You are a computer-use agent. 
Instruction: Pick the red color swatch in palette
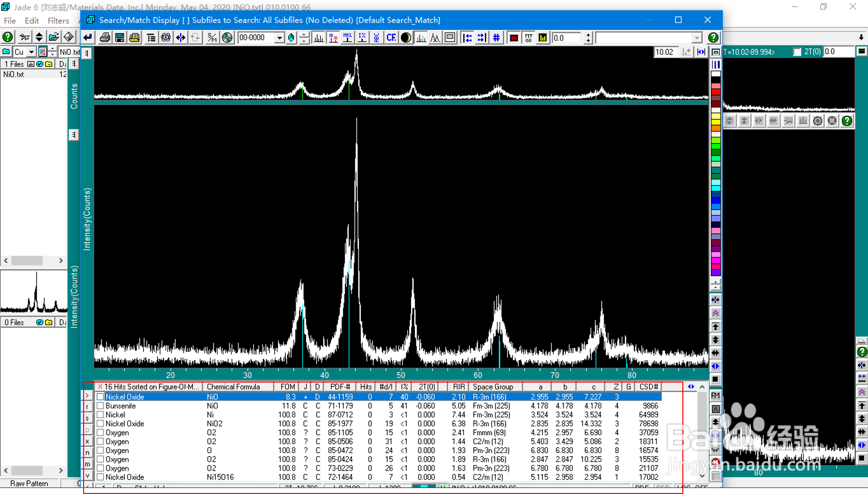pos(716,92)
